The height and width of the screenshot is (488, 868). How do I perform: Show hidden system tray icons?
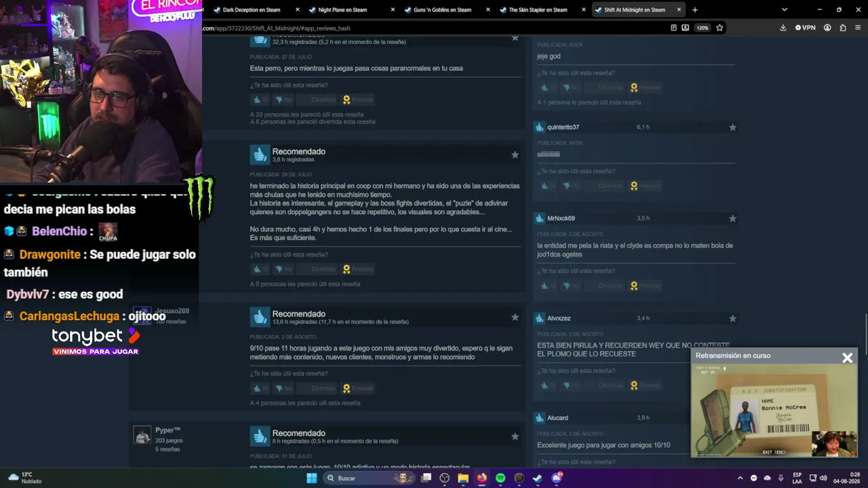(x=740, y=478)
